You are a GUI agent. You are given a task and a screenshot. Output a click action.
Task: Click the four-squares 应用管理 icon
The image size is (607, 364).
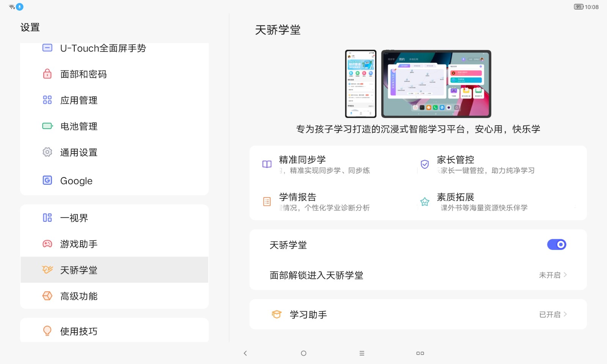coord(47,100)
